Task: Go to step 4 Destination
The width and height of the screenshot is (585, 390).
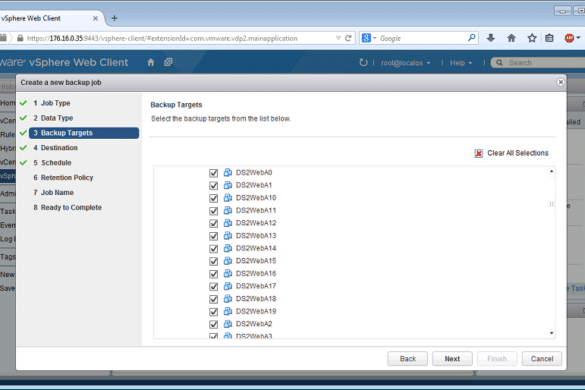Action: [55, 148]
